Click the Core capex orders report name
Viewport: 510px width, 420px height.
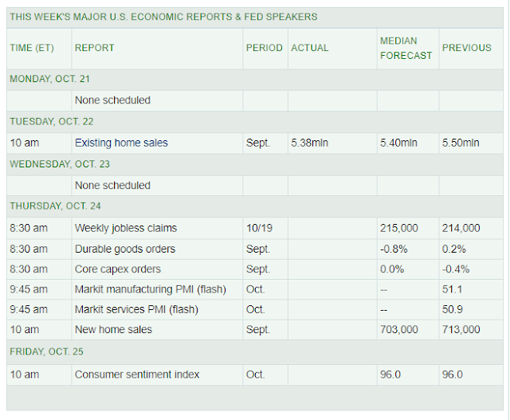click(117, 269)
